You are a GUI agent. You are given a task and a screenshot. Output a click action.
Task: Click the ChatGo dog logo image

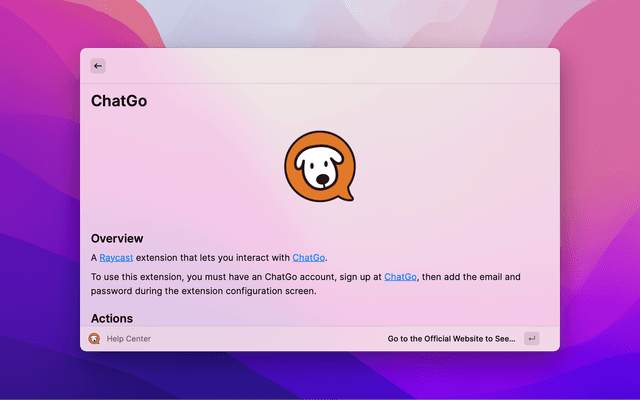tap(320, 165)
